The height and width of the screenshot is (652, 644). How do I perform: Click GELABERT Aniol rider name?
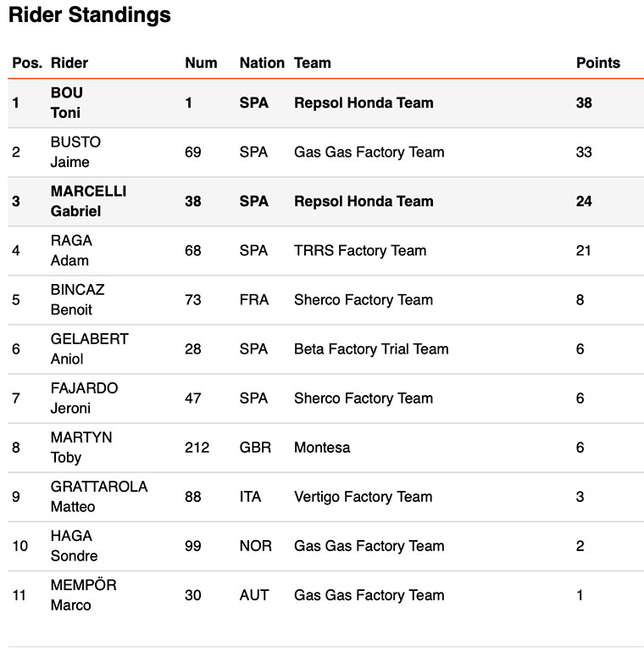coord(89,348)
